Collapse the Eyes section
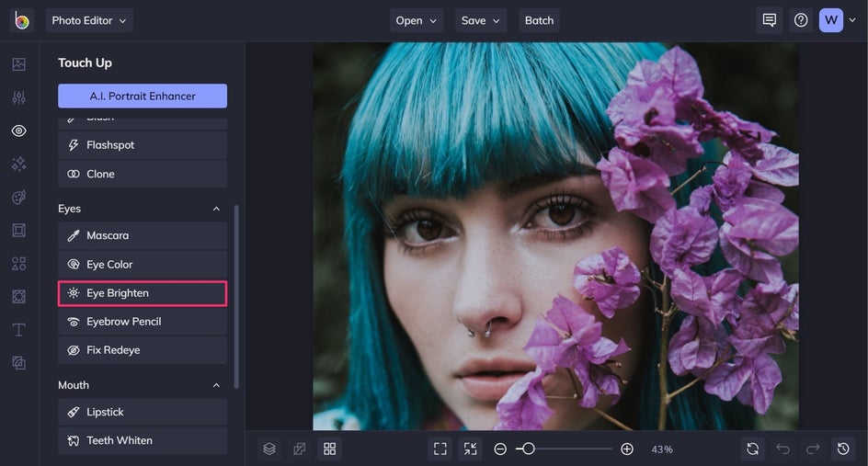The image size is (868, 466). 216,209
